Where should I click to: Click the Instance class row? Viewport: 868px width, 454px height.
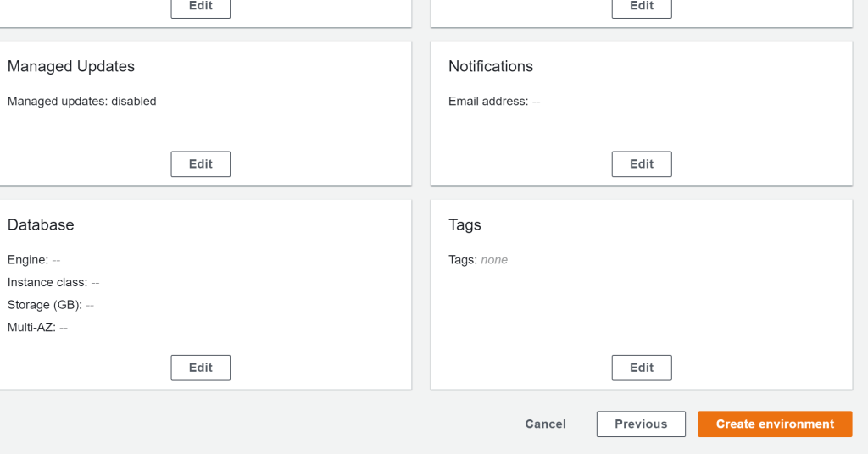point(53,282)
